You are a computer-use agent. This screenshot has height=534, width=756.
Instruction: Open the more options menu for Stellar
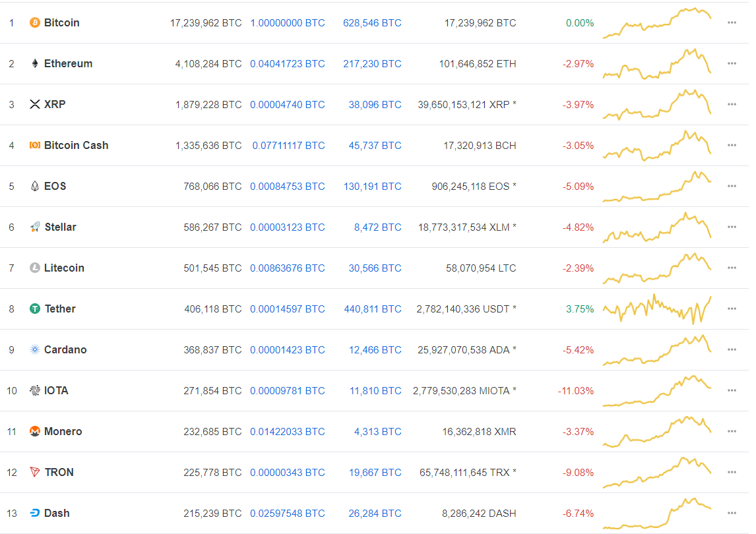coord(732,227)
